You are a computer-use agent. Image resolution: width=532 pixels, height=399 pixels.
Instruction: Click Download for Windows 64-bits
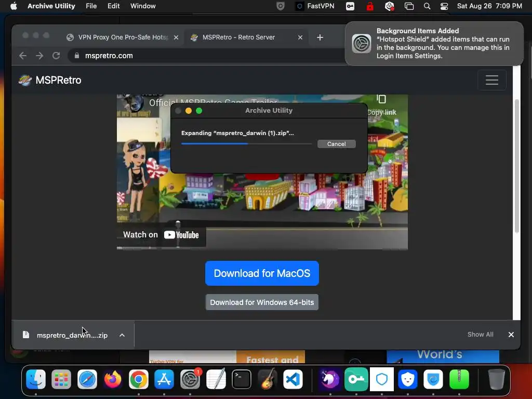point(262,302)
